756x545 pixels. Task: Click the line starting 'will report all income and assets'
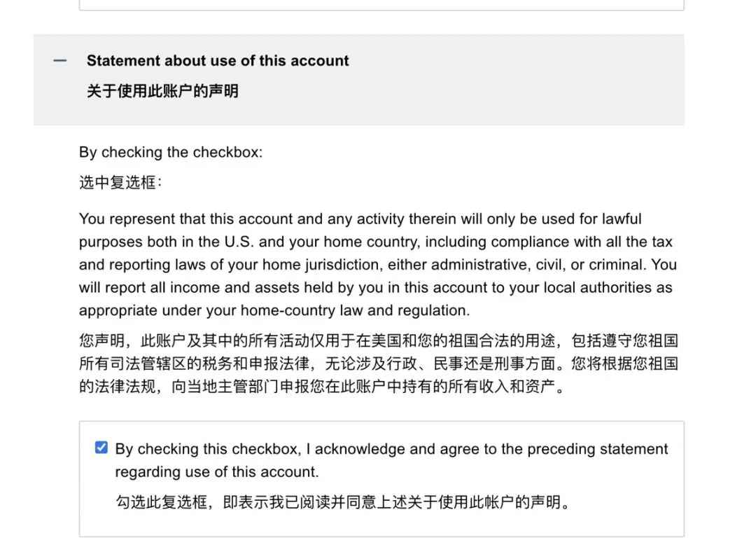tap(376, 287)
